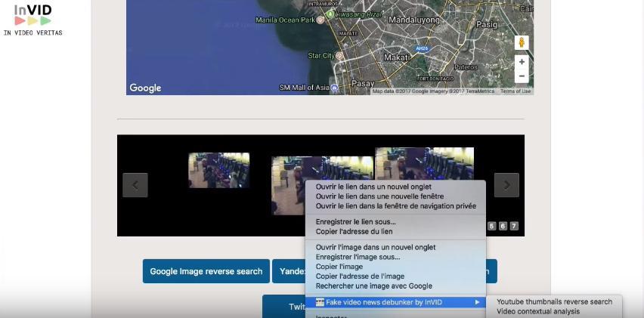Click the Liwasang Rizal marker
This screenshot has height=318, width=644.
[330, 14]
